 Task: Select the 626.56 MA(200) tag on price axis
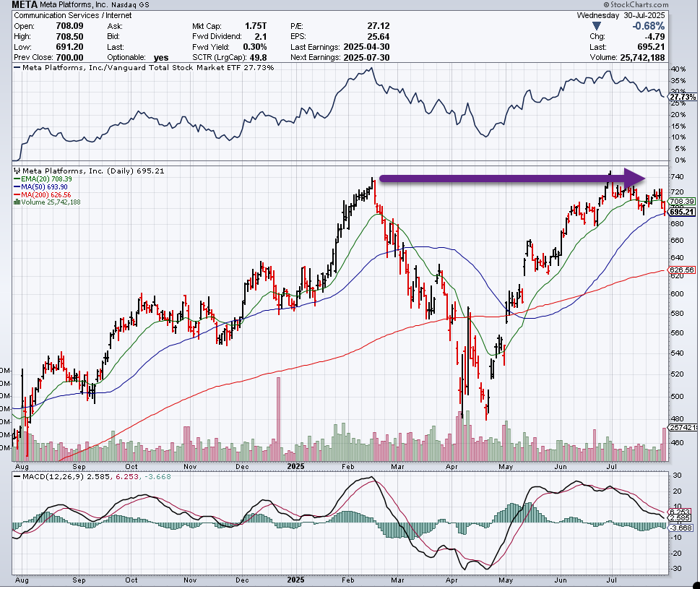[682, 270]
